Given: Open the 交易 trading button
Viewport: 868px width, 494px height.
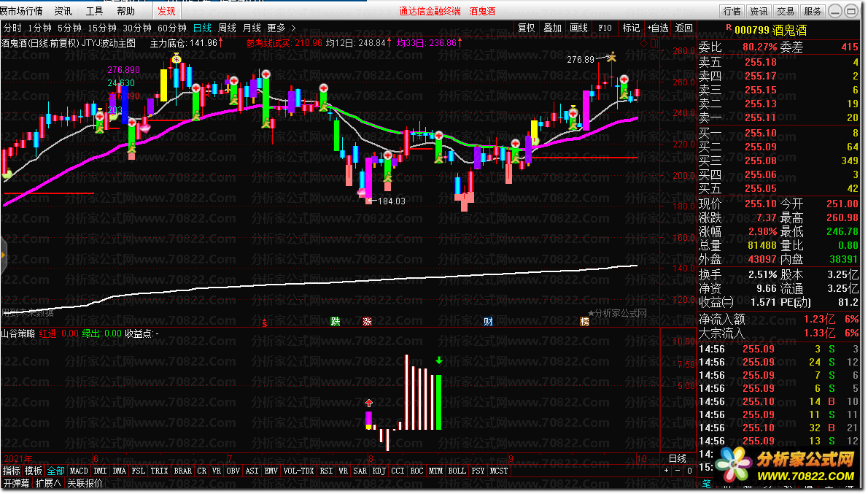Looking at the screenshot, I should [785, 11].
